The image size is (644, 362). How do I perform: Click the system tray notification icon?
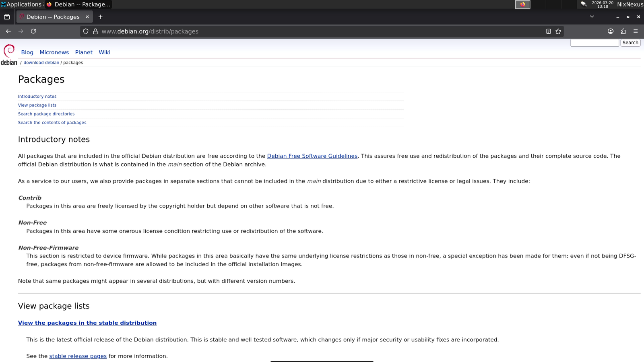click(x=583, y=4)
